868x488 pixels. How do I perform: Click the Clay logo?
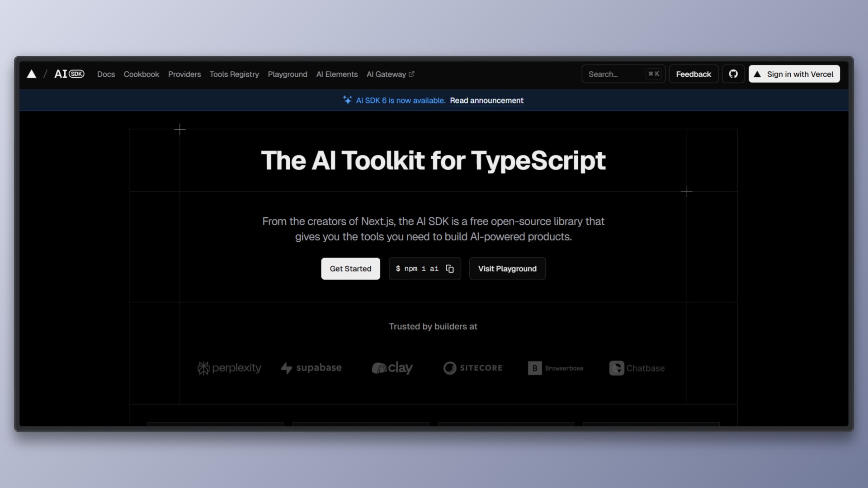tap(392, 368)
